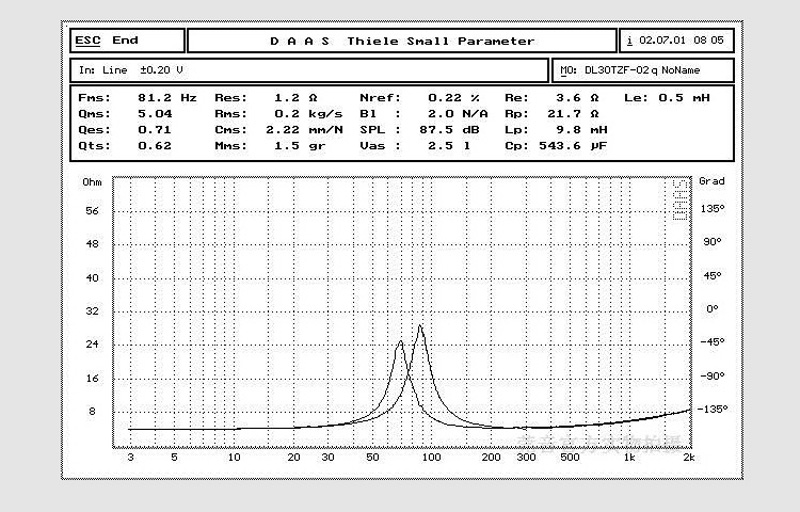Click the In: Line ±0.20 V input field
This screenshot has width=800, height=512.
point(309,70)
